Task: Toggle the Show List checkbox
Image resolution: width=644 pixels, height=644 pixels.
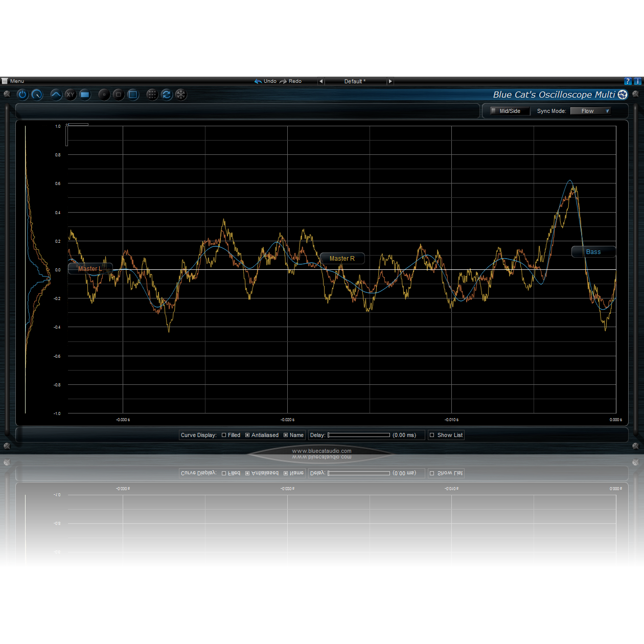Action: (x=432, y=435)
